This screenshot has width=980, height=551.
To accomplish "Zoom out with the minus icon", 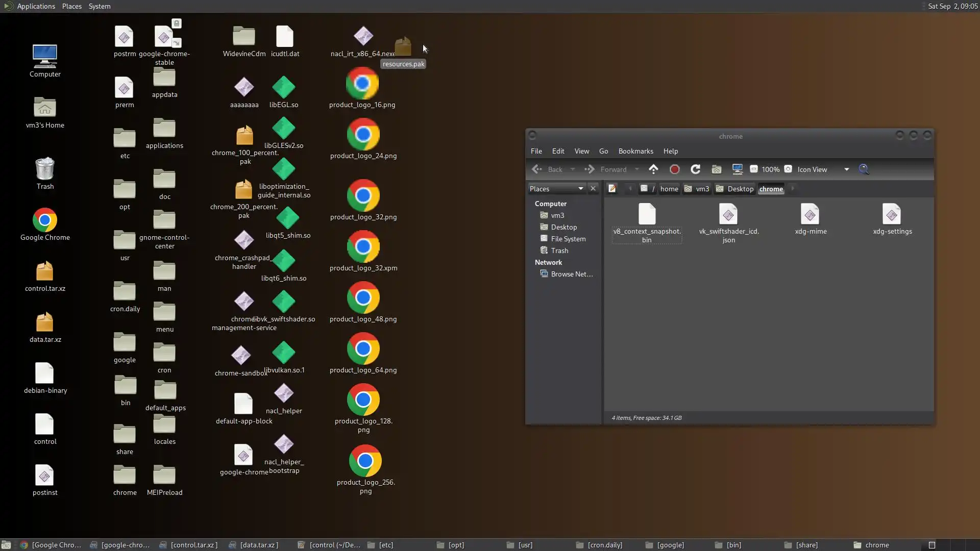I will click(753, 169).
